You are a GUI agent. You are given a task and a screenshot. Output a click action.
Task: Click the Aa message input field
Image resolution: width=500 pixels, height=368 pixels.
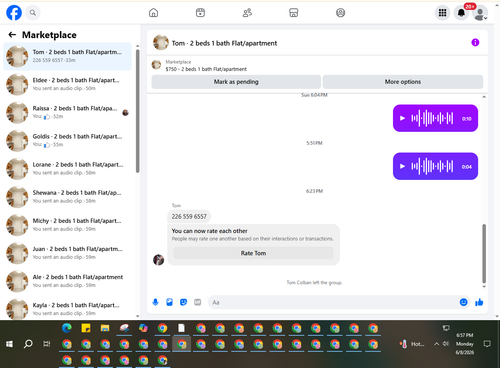point(333,302)
